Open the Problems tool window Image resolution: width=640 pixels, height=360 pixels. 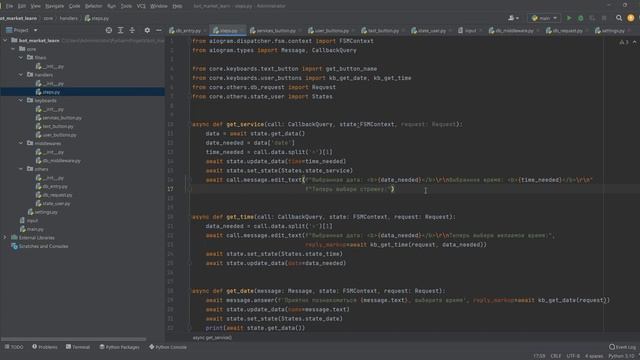coord(45,347)
